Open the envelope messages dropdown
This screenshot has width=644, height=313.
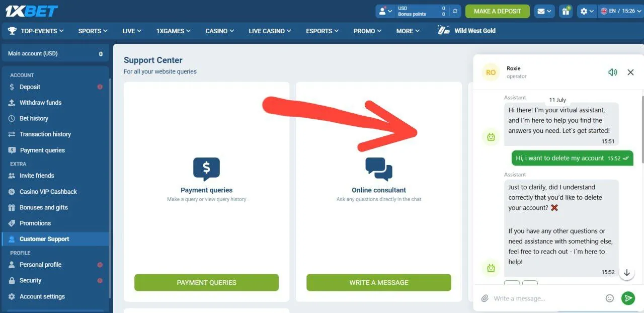pos(544,11)
